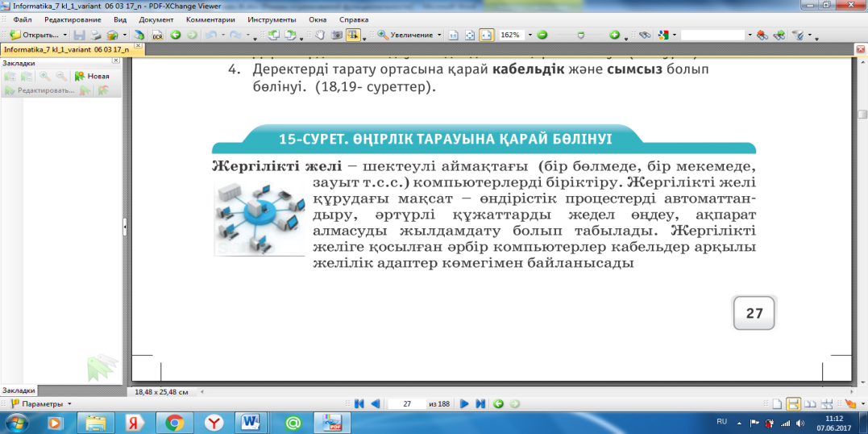Close the Informatika document tab

pos(138,46)
